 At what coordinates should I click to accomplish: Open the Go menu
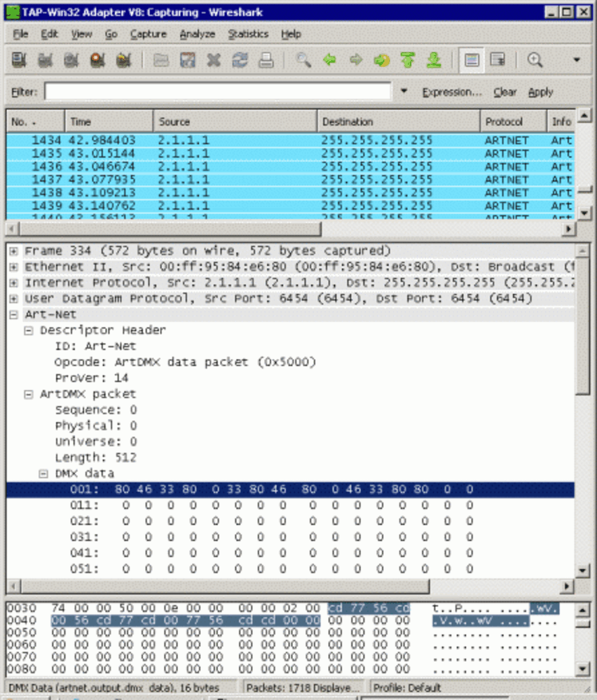coord(111,34)
